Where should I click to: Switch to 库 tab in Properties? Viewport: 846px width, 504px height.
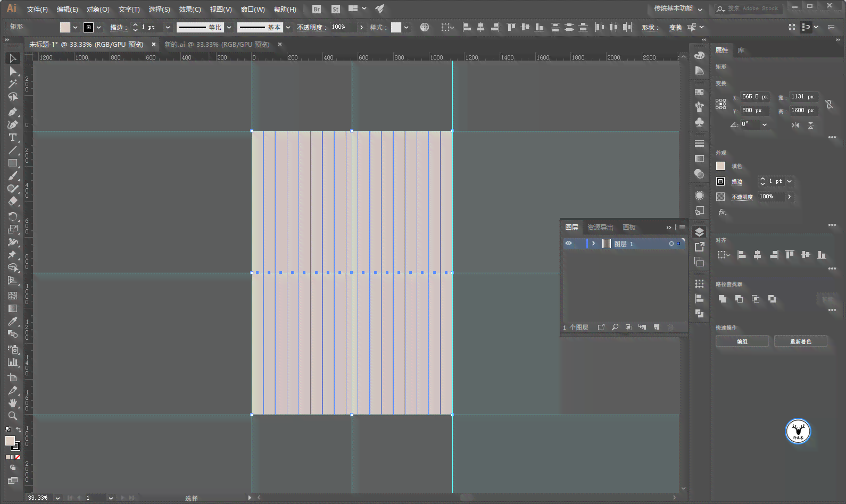point(741,51)
